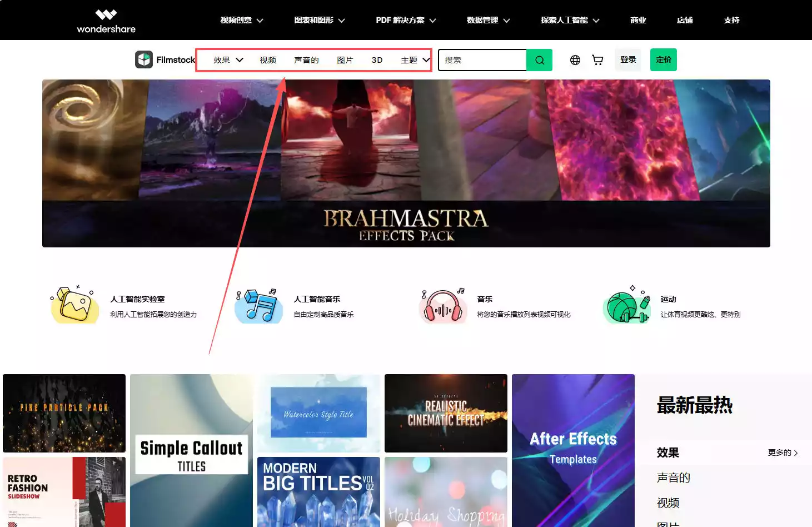This screenshot has height=527, width=812.
Task: Select 图片 in the Filmstock navigation
Action: click(345, 60)
